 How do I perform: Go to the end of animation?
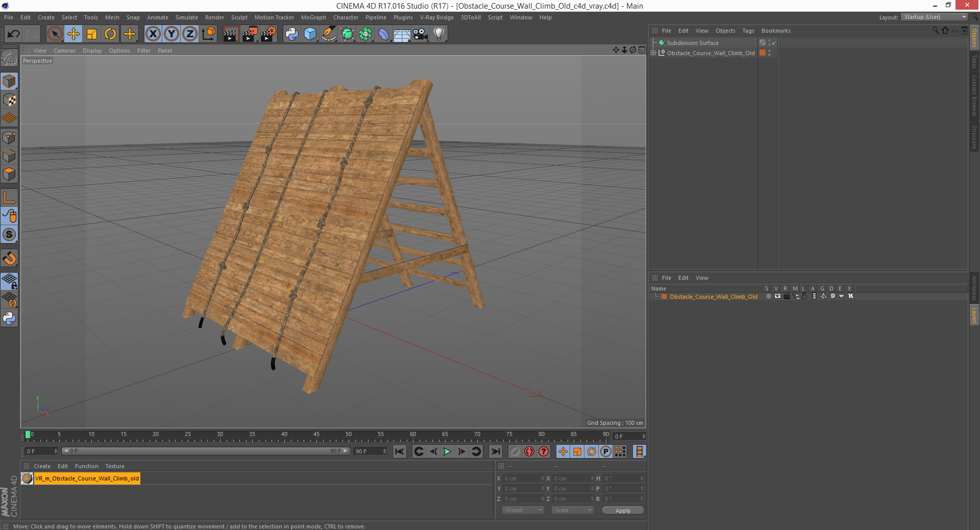tap(495, 451)
